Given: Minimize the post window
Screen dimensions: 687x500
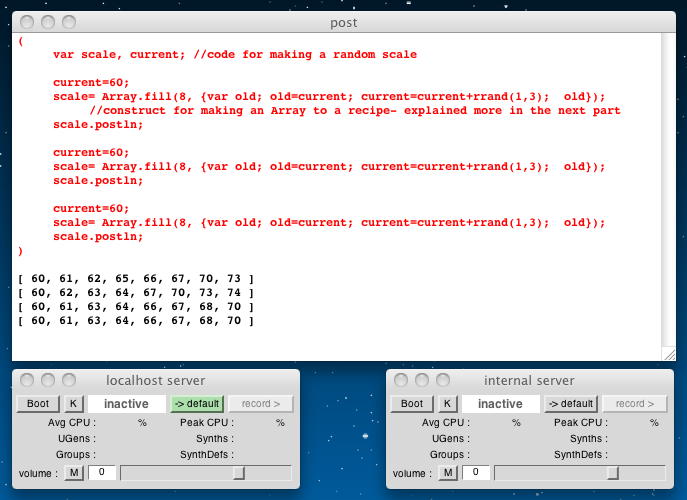Looking at the screenshot, I should [48, 22].
